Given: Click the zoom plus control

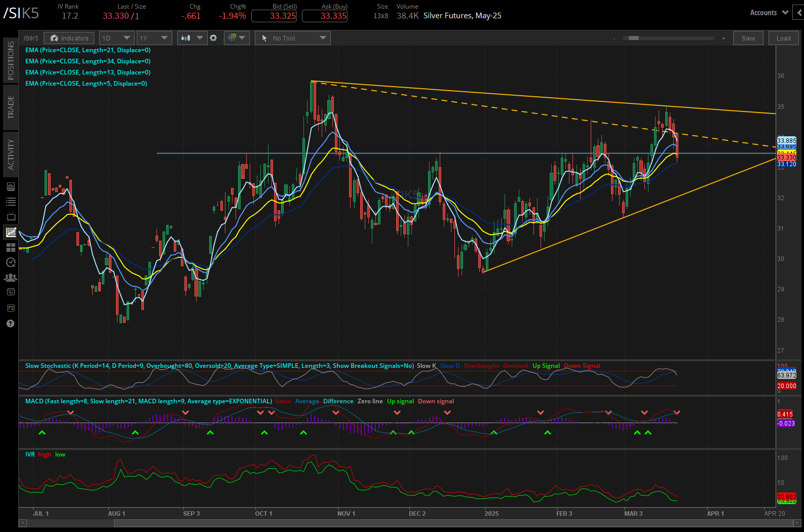Looking at the screenshot, I should 723,38.
